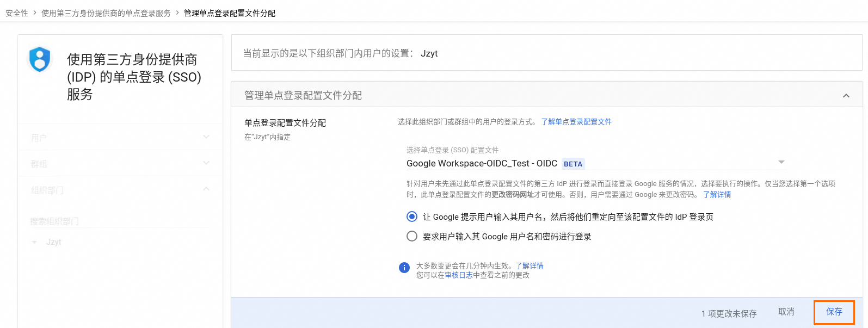Open the SSO 配置文件 dropdown
Screen dimensions: 868x328
coord(596,163)
